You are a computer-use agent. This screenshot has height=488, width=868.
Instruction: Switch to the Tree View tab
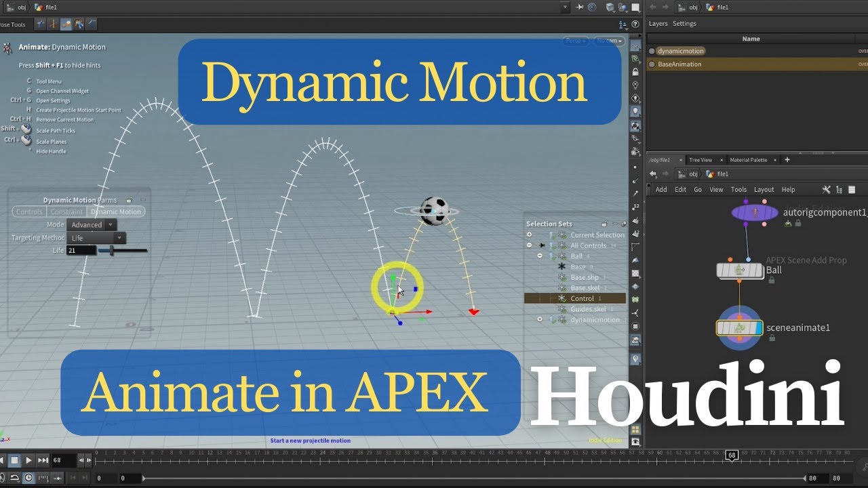click(701, 160)
